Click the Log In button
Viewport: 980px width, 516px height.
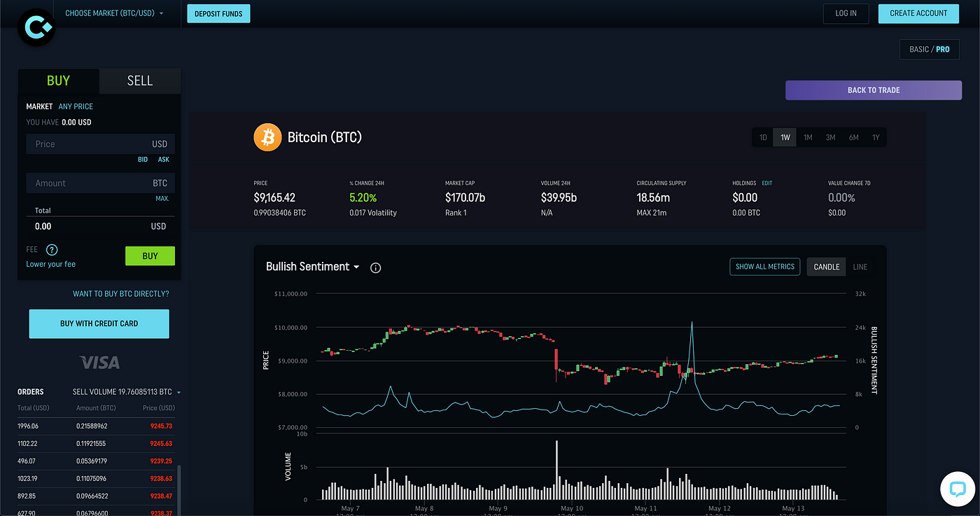846,13
